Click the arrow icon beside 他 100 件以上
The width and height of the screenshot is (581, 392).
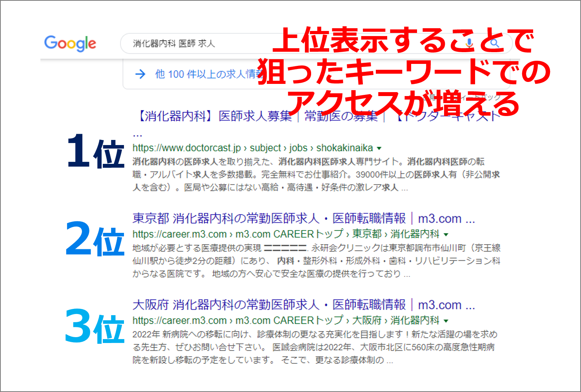point(140,74)
